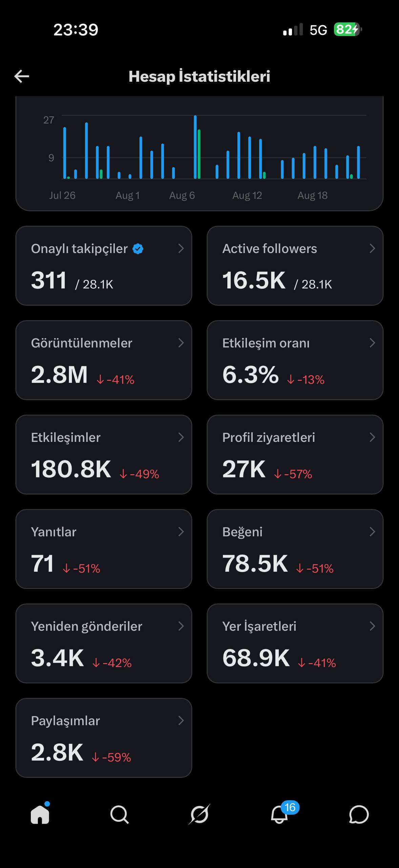The width and height of the screenshot is (399, 868).
Task: Select the tallest blue bar near Aug 6
Action: pos(195,147)
